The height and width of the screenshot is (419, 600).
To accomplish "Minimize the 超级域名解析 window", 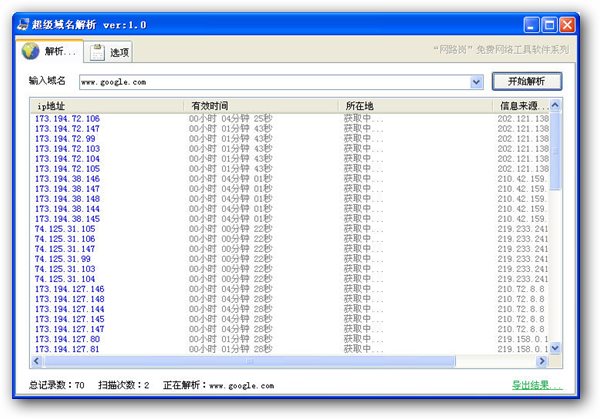I will coord(531,25).
